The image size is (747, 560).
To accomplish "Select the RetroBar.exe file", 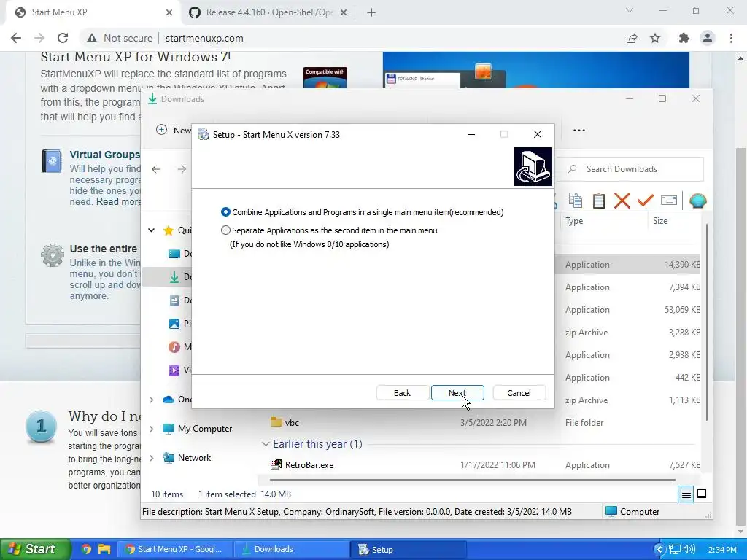I will point(309,464).
